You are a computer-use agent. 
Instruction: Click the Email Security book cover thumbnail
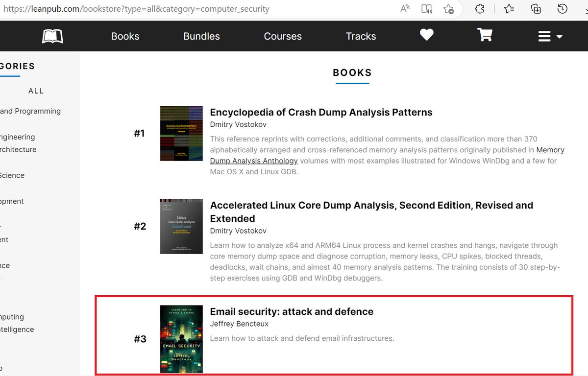point(181,339)
